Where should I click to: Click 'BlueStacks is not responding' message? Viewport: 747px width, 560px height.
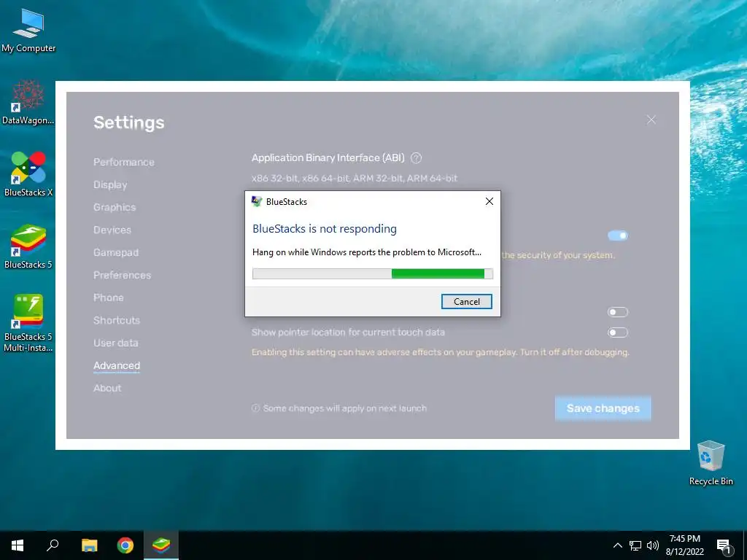point(325,228)
